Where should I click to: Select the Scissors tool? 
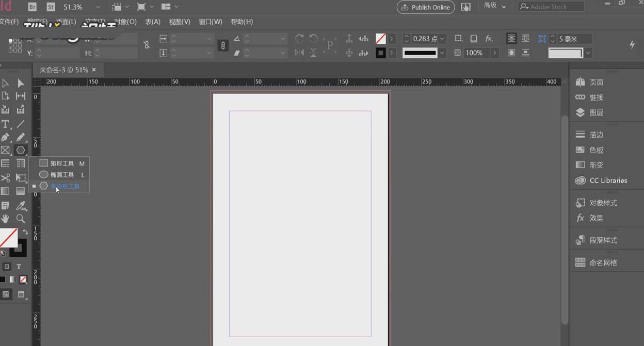click(x=5, y=178)
